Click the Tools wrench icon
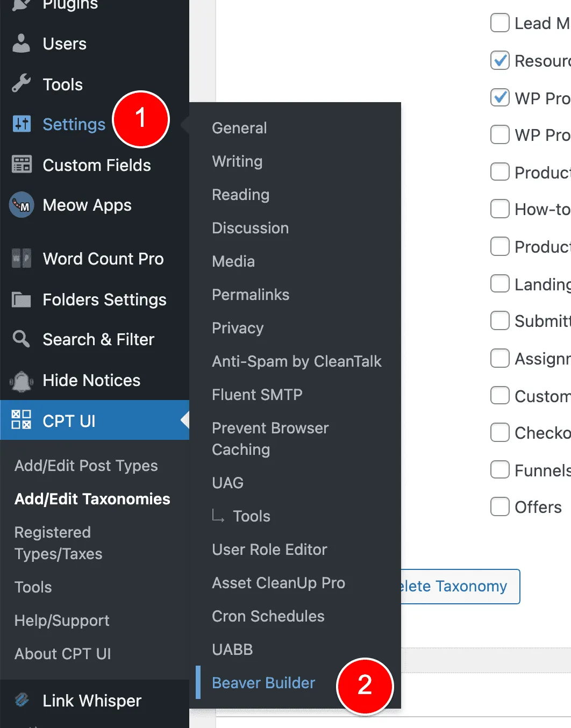Image resolution: width=571 pixels, height=728 pixels. click(22, 84)
